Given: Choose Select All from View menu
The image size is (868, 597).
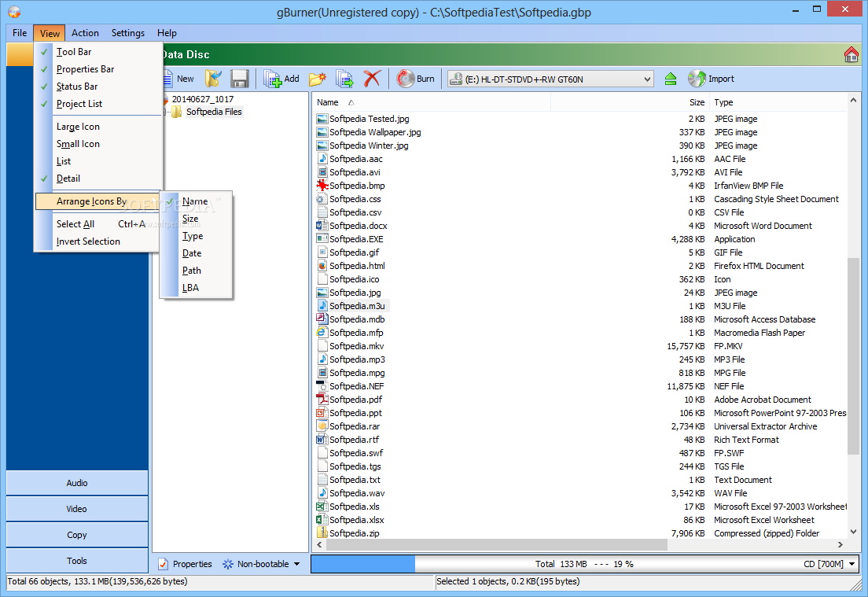Looking at the screenshot, I should pyautogui.click(x=97, y=223).
